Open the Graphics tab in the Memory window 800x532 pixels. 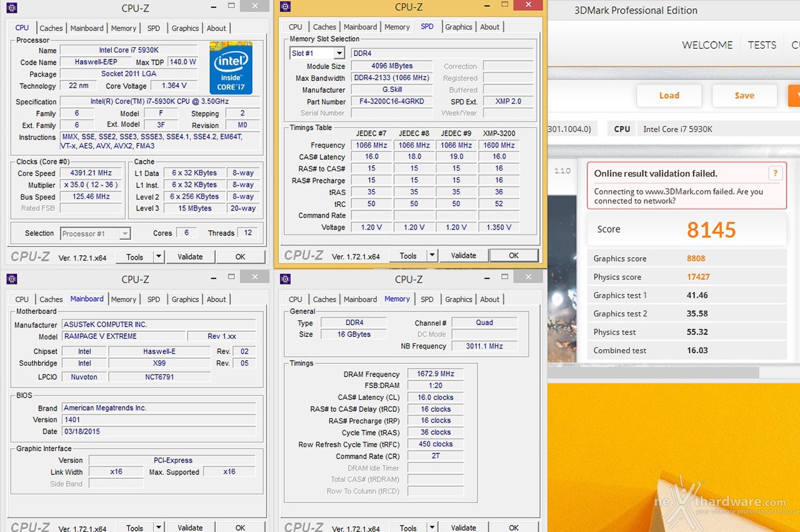point(458,299)
